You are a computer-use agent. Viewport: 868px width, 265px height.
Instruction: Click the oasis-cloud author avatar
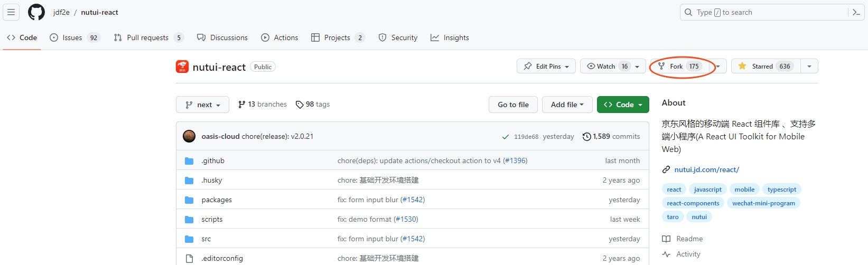pyautogui.click(x=189, y=136)
